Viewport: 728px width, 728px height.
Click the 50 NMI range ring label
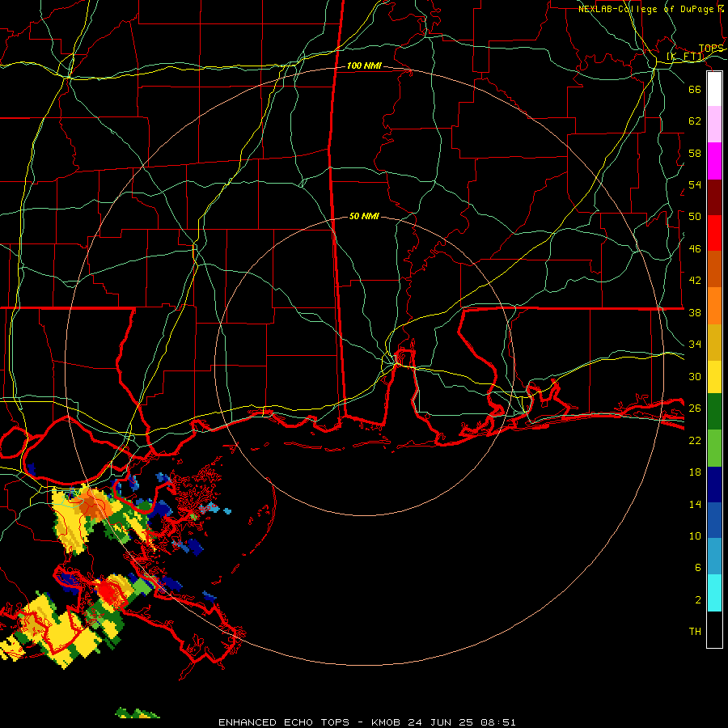pyautogui.click(x=364, y=216)
